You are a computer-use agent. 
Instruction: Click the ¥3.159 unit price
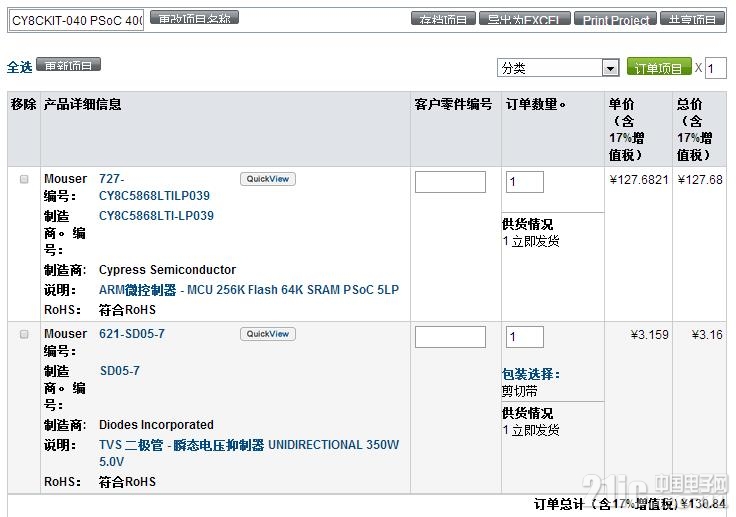pyautogui.click(x=650, y=335)
